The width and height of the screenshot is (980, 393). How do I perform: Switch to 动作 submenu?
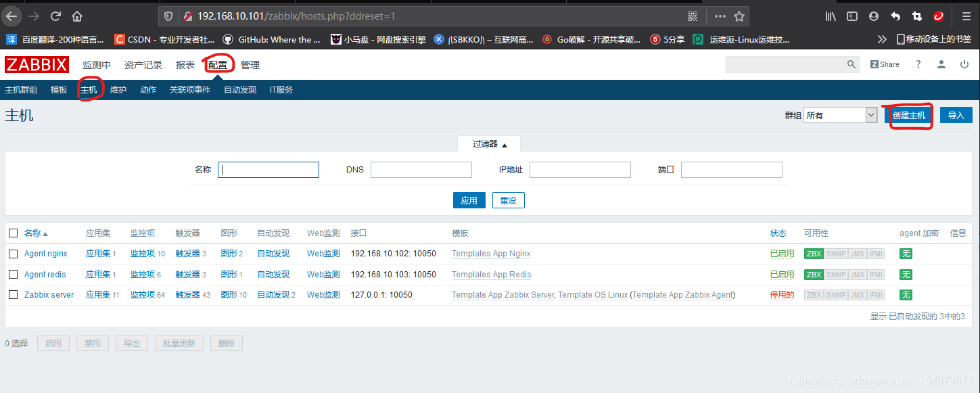pyautogui.click(x=148, y=89)
